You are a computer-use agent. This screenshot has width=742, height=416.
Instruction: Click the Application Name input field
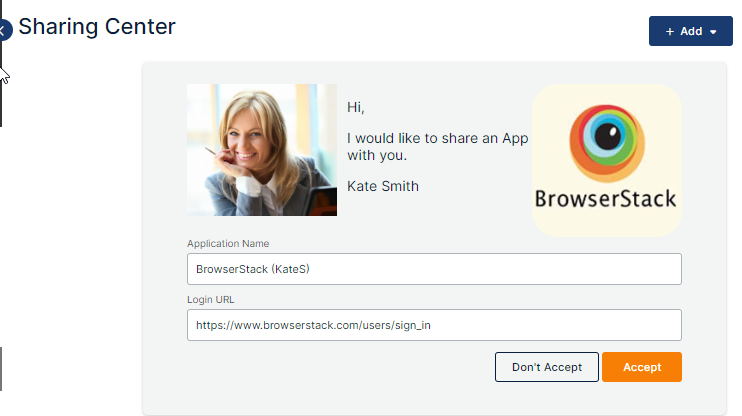coord(434,269)
